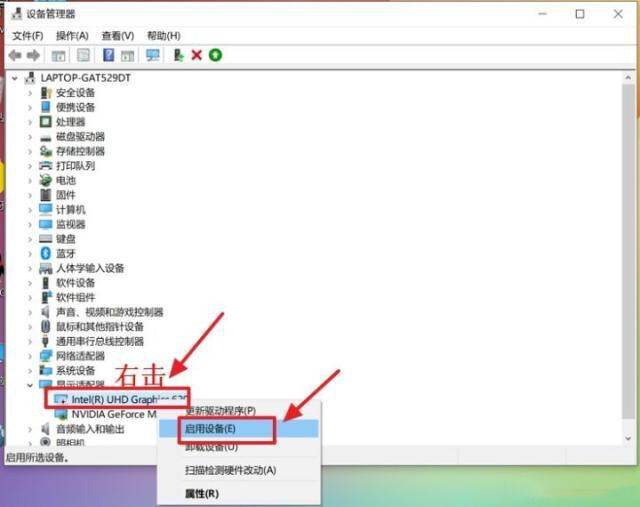The width and height of the screenshot is (640, 507).
Task: Click the green circle arrow toolbar icon
Action: (x=215, y=55)
